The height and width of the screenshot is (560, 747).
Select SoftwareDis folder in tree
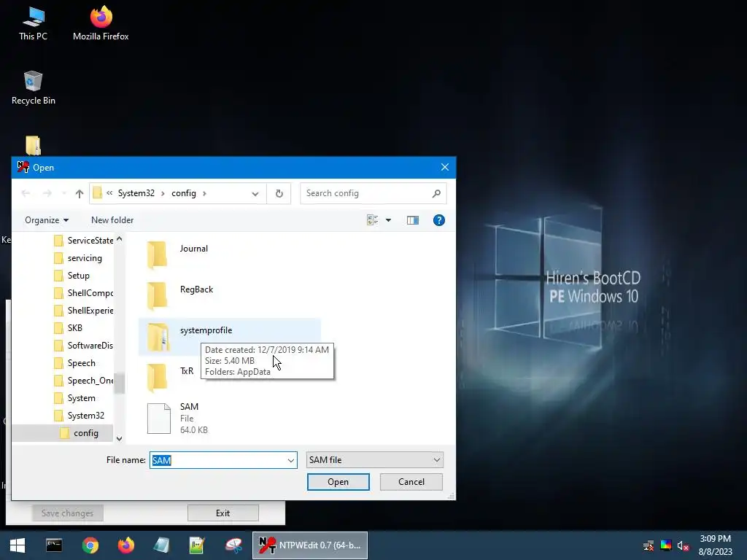[83, 345]
